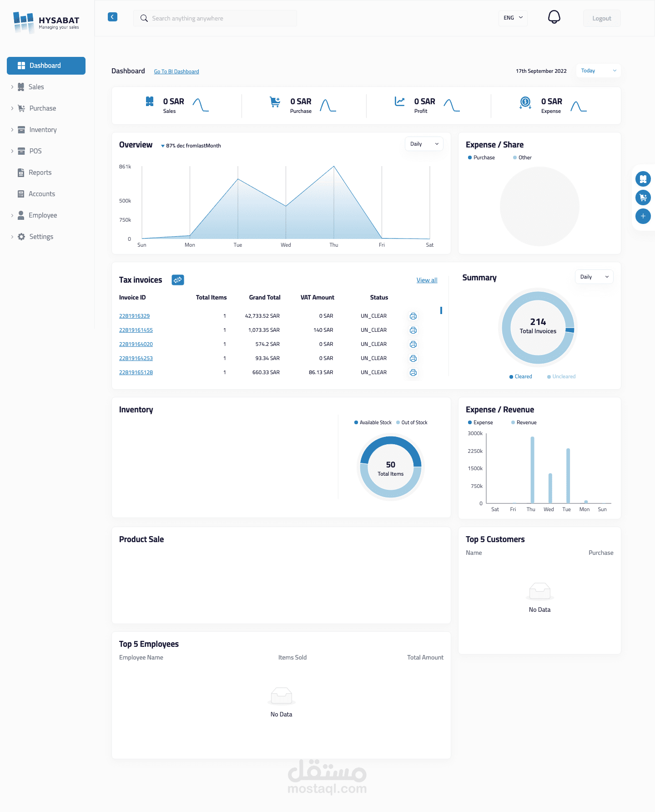Click the floating plus add button
655x812 pixels.
(x=643, y=216)
